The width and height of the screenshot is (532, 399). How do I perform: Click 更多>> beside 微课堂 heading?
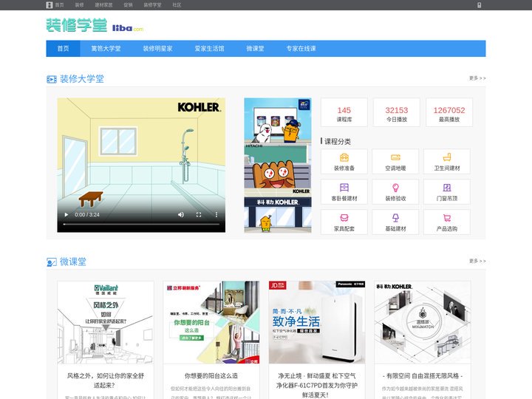pos(477,262)
